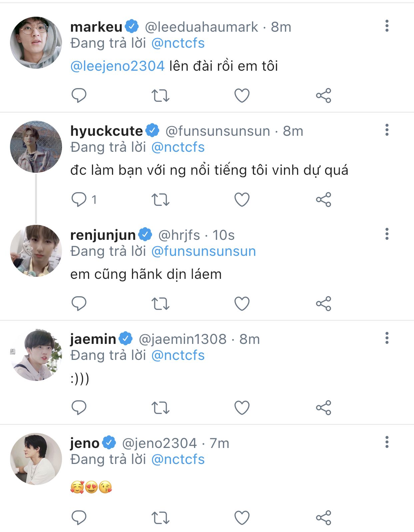
Task: Retweet jeno's emoji tweet
Action: [x=160, y=518]
